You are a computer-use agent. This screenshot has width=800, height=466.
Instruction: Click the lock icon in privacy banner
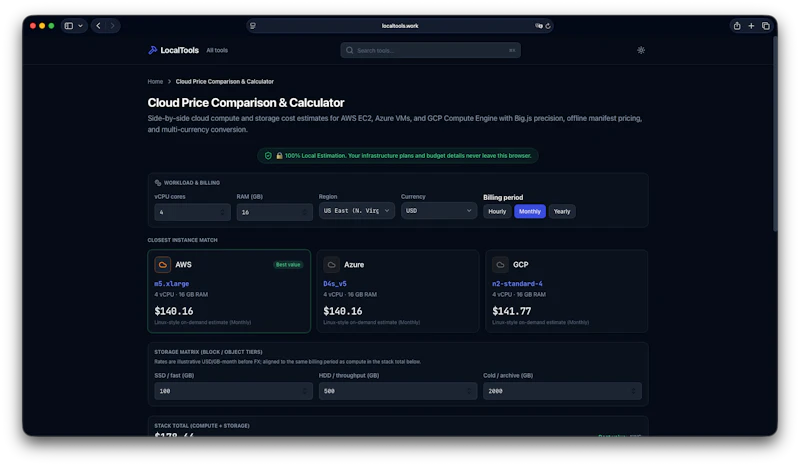[x=279, y=156]
